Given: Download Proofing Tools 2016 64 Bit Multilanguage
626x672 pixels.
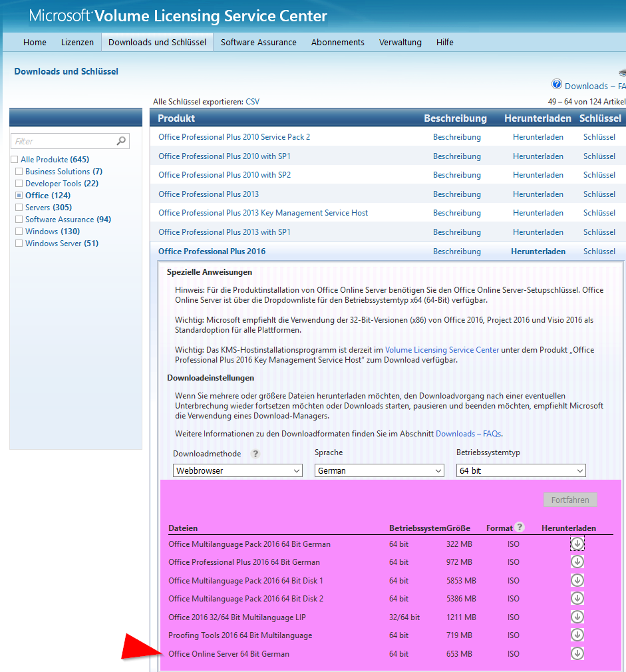Looking at the screenshot, I should 577,635.
